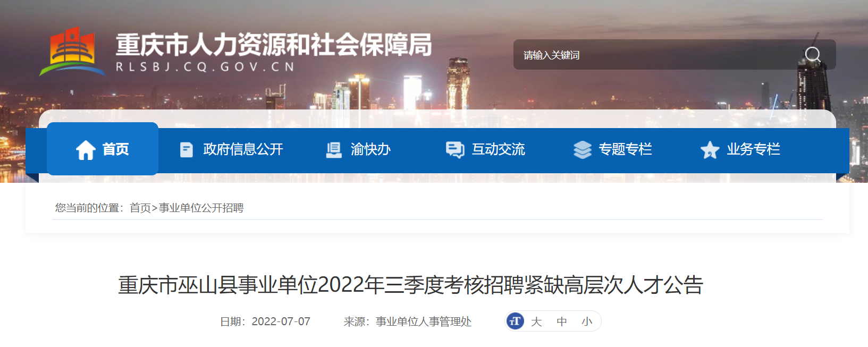Click the 事业单位公开招聘 breadcrumb link
Image resolution: width=868 pixels, height=347 pixels.
[x=201, y=208]
